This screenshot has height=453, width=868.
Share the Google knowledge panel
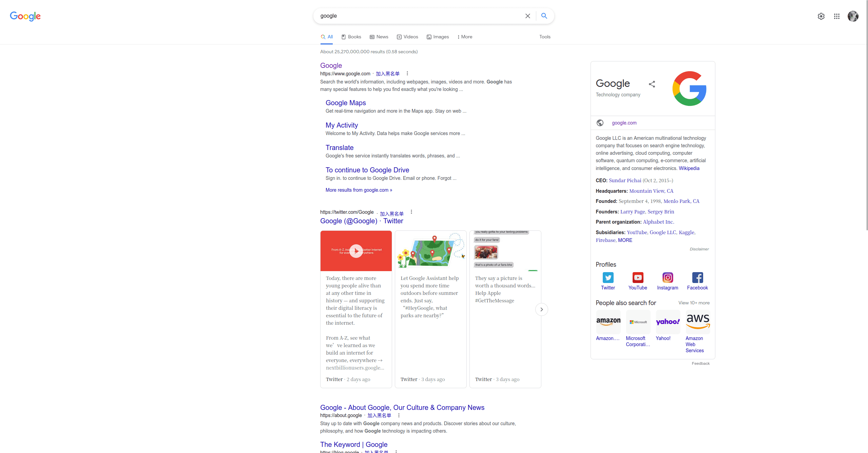[x=652, y=84]
